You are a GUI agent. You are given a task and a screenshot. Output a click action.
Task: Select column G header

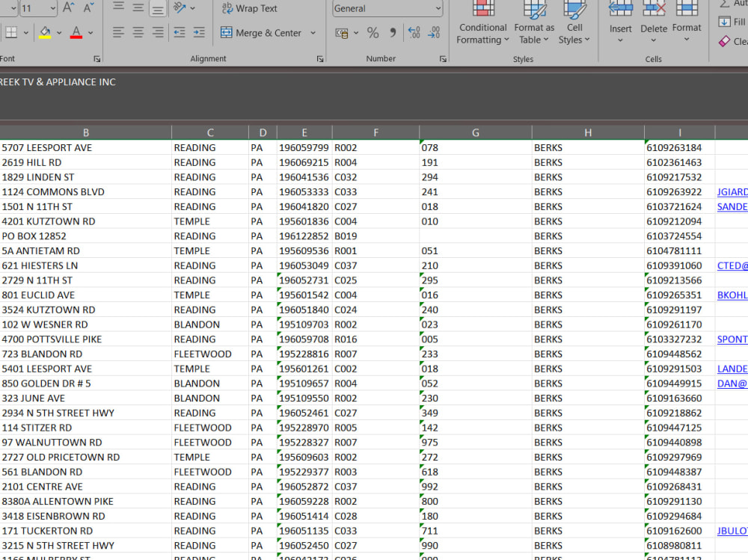click(476, 132)
